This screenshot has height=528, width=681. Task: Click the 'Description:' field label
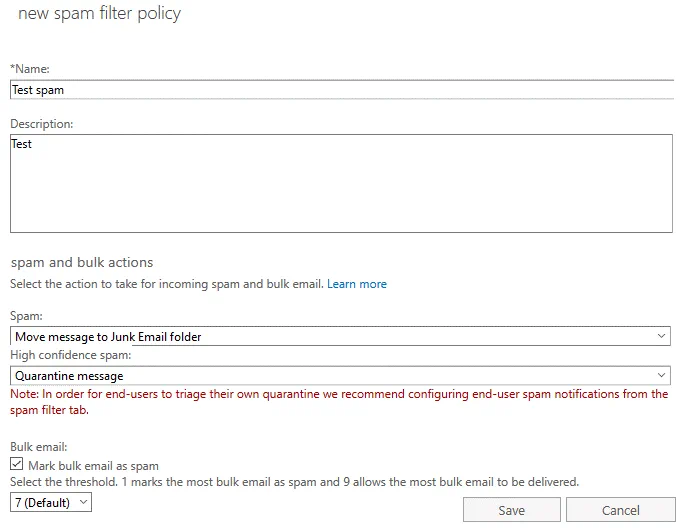pyautogui.click(x=42, y=124)
